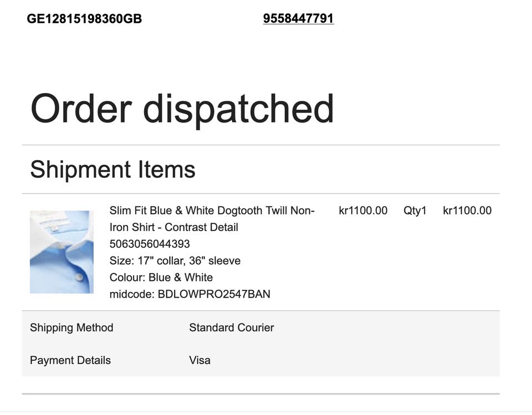Screen dimensions: 532x415
Task: Select order reference GE12815198360GB
Action: 84,19
